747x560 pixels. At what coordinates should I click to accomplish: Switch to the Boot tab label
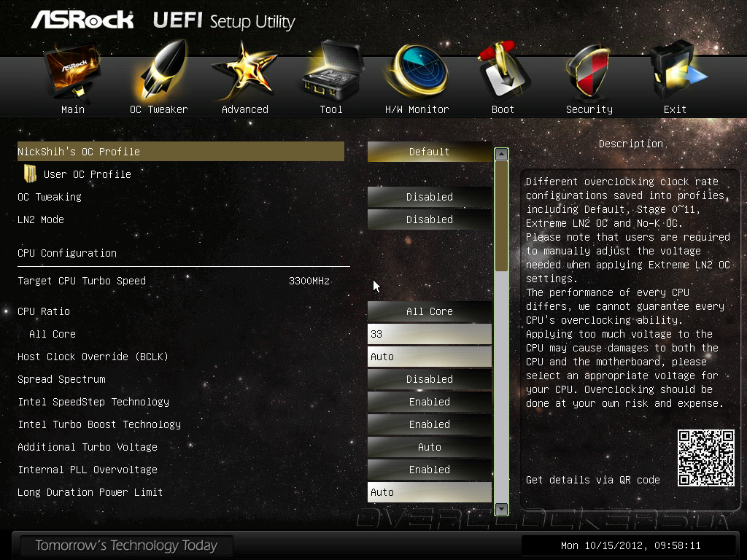tap(503, 109)
